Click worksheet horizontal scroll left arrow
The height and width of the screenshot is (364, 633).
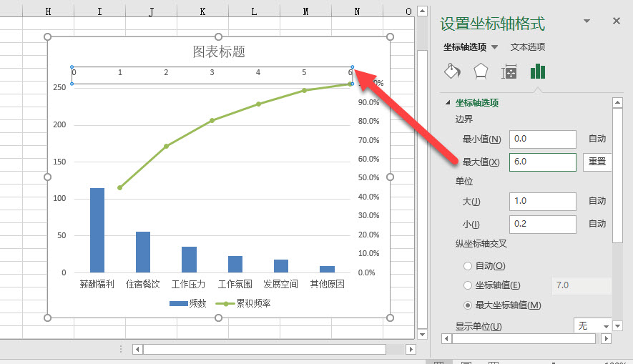coord(137,349)
